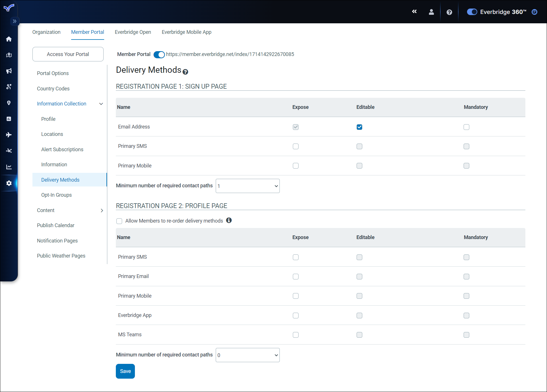Screen dimensions: 547x392
Task: Click the checked Email Address Expose checkbox
Action: (x=296, y=127)
